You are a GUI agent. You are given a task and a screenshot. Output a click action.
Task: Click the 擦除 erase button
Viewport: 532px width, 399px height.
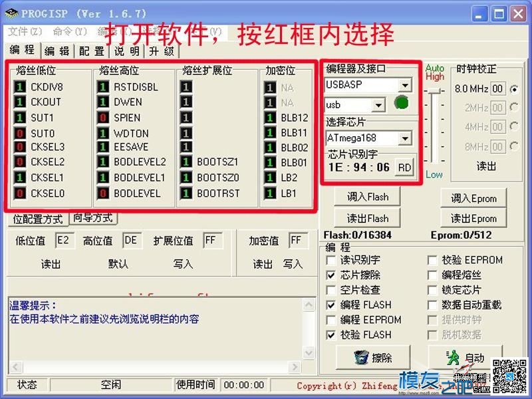tap(373, 358)
